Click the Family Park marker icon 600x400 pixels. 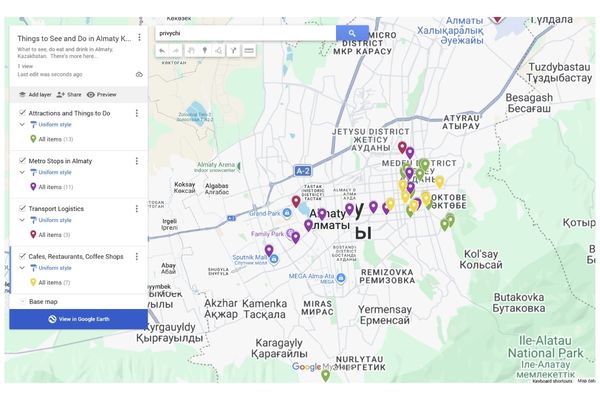[x=290, y=233]
